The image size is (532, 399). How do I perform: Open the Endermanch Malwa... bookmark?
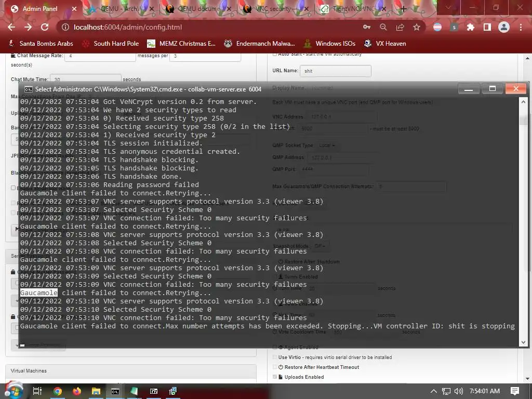coord(259,44)
